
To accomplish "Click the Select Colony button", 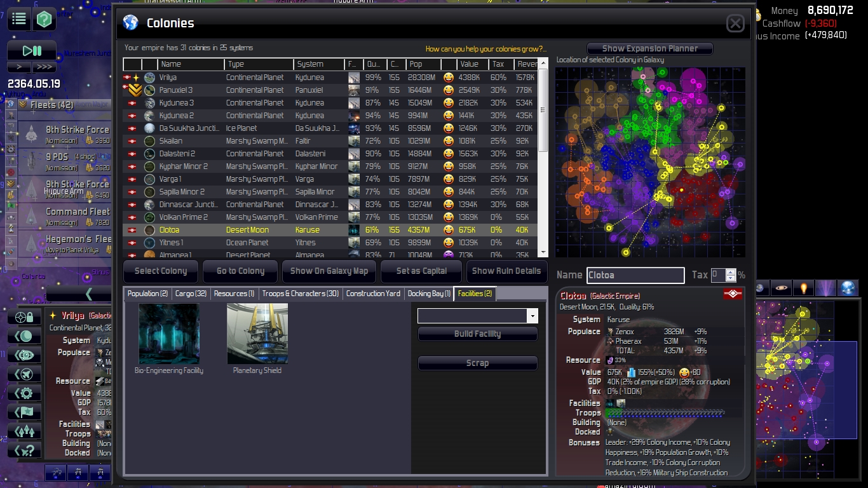I will 161,271.
